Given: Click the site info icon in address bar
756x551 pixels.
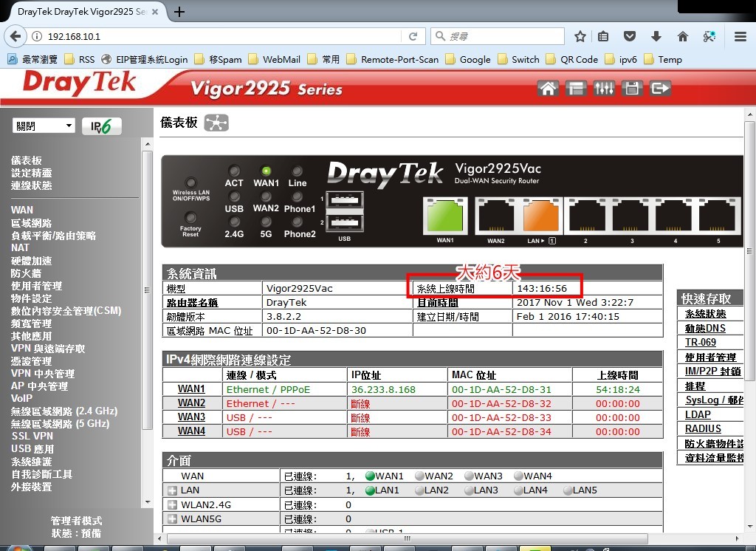Looking at the screenshot, I should click(37, 36).
